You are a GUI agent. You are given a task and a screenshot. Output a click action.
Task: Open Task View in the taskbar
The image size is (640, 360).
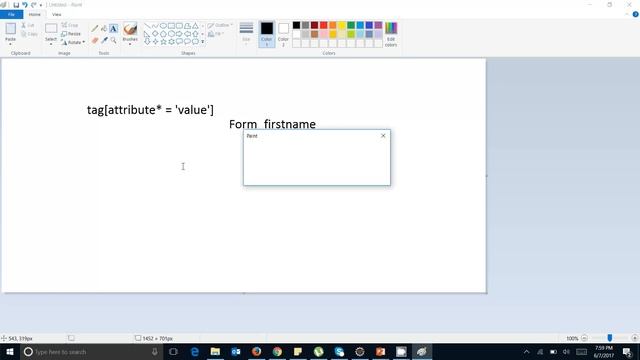click(173, 351)
